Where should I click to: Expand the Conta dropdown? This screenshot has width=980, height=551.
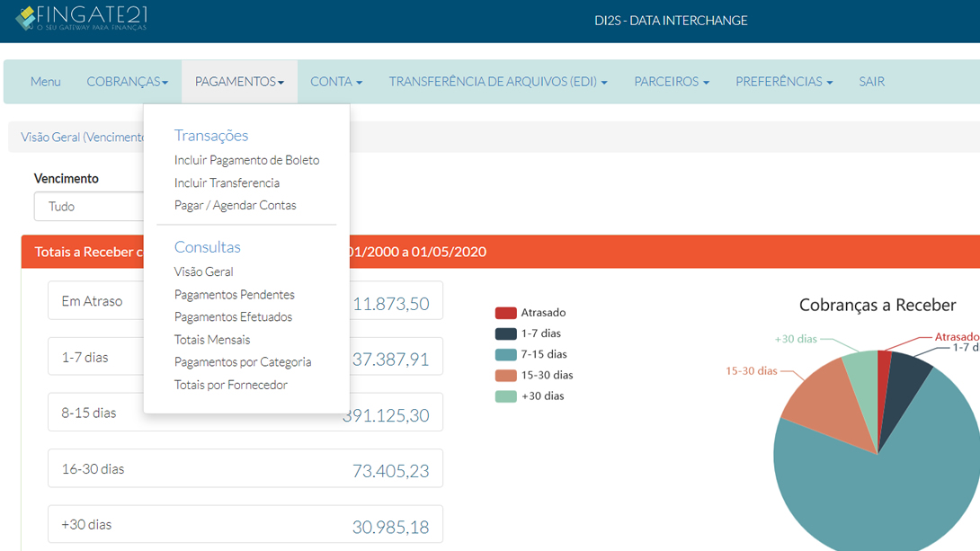tap(335, 82)
